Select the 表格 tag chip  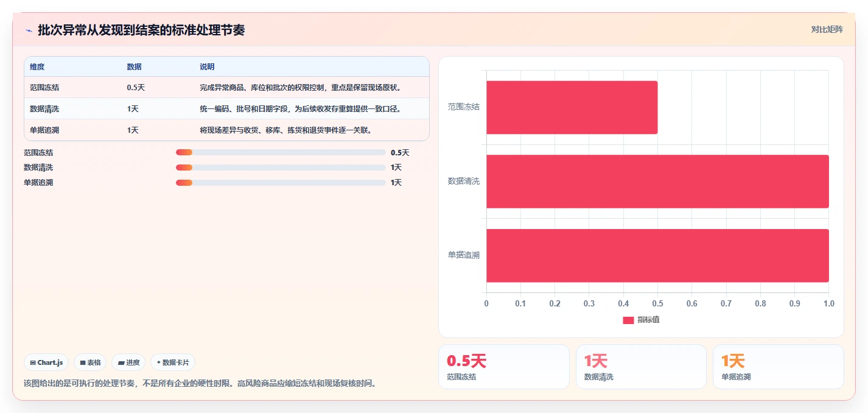click(90, 362)
